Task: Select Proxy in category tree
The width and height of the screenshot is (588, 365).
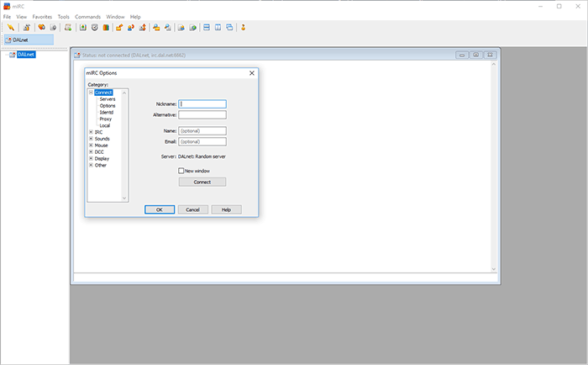Action: coord(106,119)
